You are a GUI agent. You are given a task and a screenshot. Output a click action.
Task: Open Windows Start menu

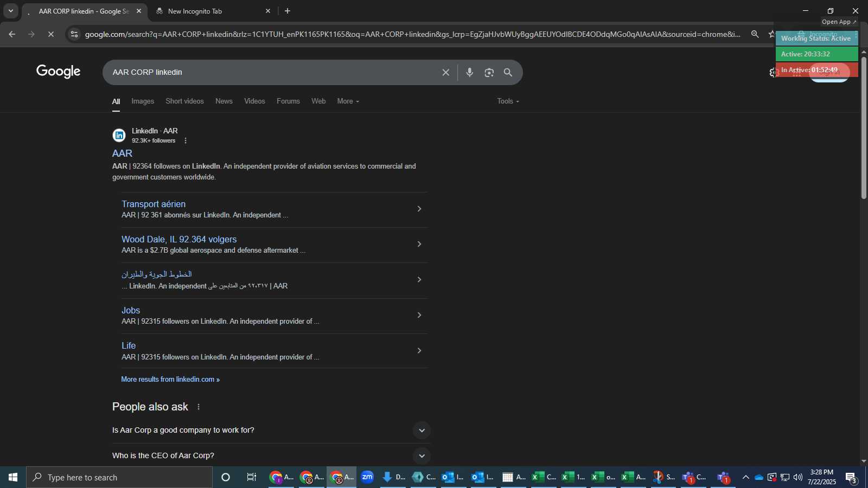13,477
